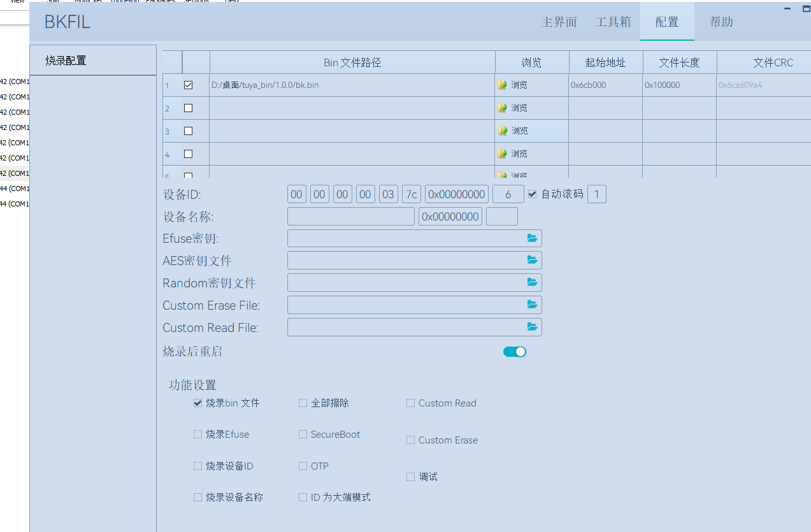Screen dimensions: 811x532
Task: Minimize the BKFIL window
Action: pos(788,8)
